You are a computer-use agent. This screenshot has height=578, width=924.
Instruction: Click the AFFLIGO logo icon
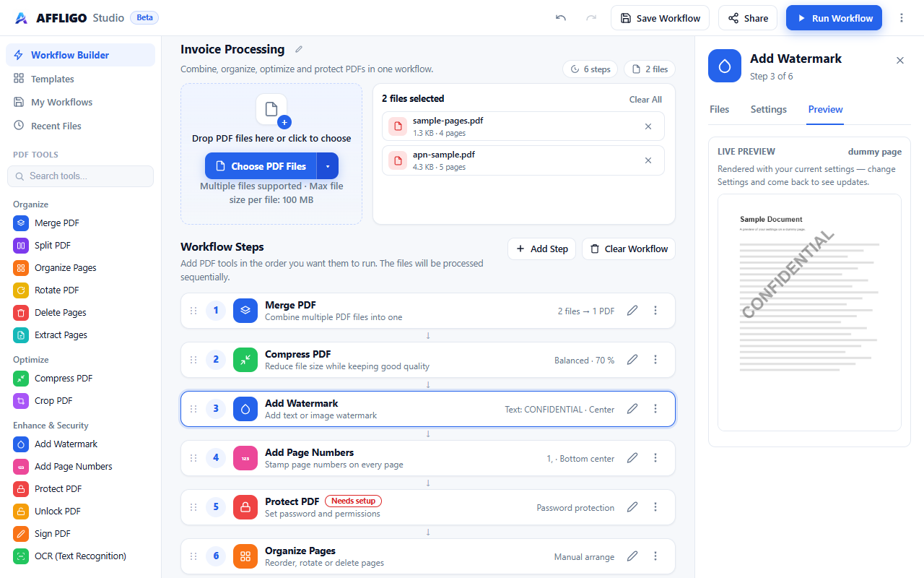21,18
